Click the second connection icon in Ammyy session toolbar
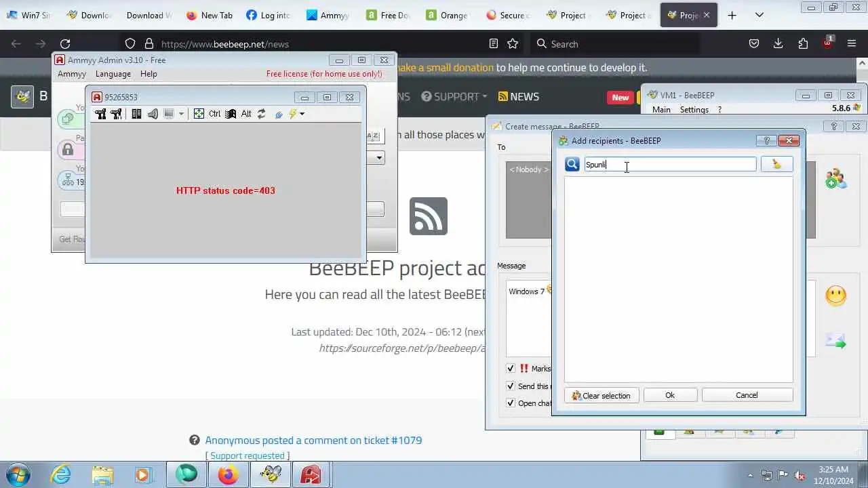This screenshot has width=868, height=488. coord(117,114)
